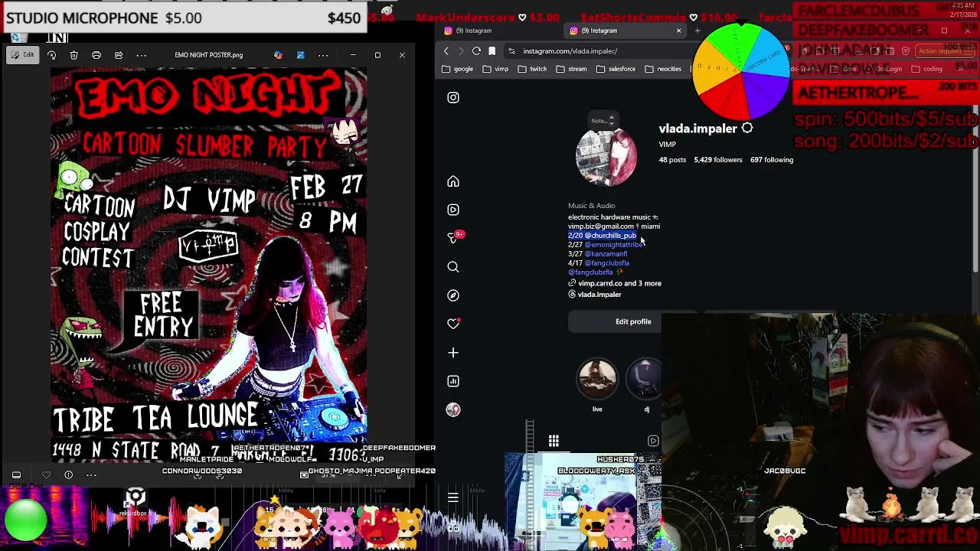Screen dimensions: 980x551
Task: Open the vimp bookmarks folder
Action: [x=496, y=69]
